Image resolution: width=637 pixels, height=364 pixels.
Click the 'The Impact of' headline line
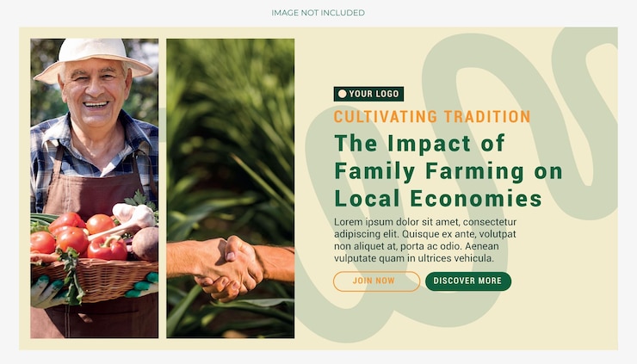point(419,143)
